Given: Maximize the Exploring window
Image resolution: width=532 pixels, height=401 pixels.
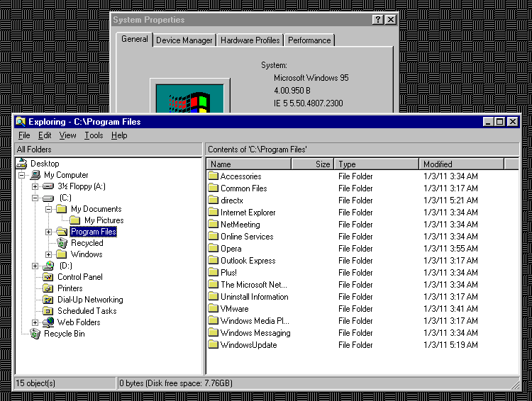Looking at the screenshot, I should (x=500, y=121).
